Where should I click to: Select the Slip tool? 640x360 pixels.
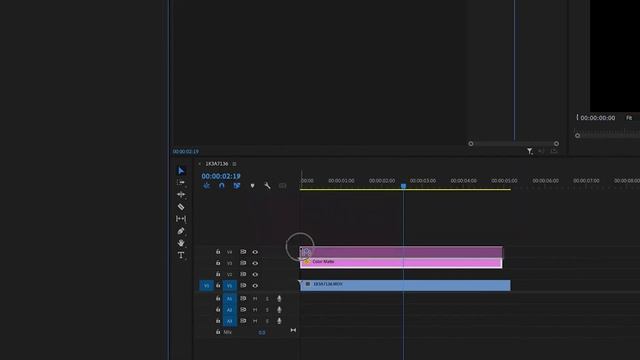click(x=181, y=219)
